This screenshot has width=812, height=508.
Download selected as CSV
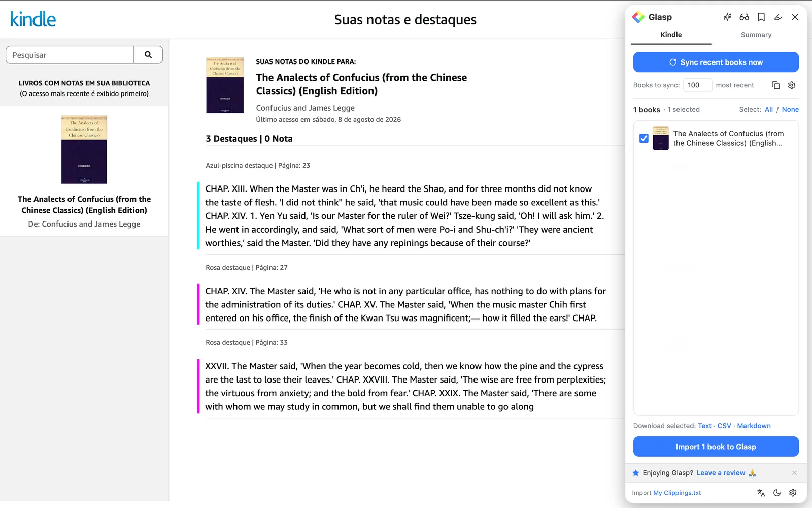pyautogui.click(x=724, y=426)
